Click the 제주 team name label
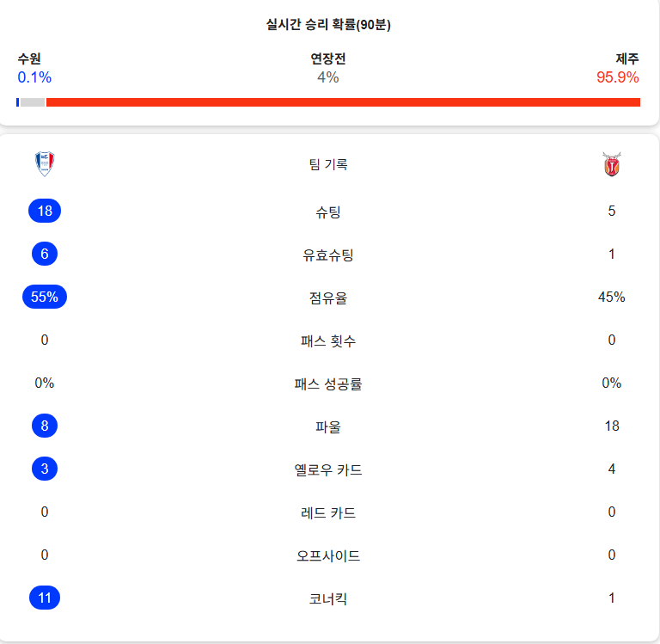 [627, 58]
